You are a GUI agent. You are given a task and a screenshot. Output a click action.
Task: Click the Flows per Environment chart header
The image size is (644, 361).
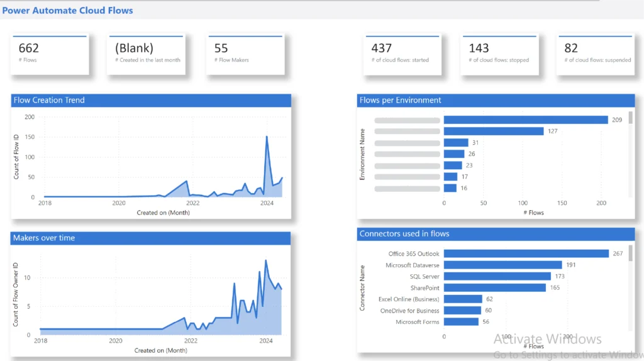496,100
